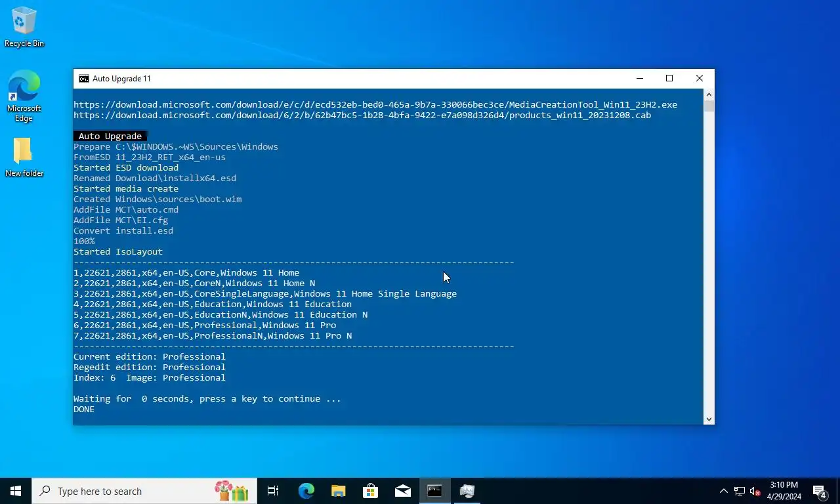Click the MediaCreationTool_Win11_23H2.exe URL line
The width and height of the screenshot is (840, 504).
point(375,104)
